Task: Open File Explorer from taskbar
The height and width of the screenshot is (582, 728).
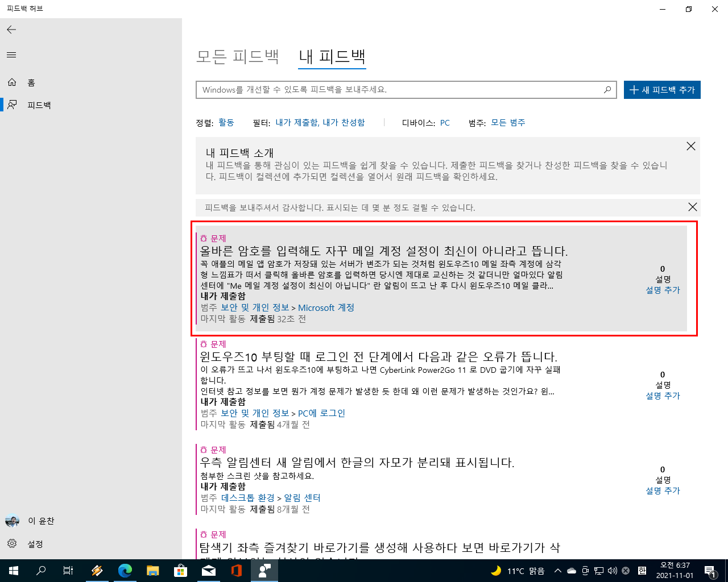Action: pyautogui.click(x=153, y=571)
